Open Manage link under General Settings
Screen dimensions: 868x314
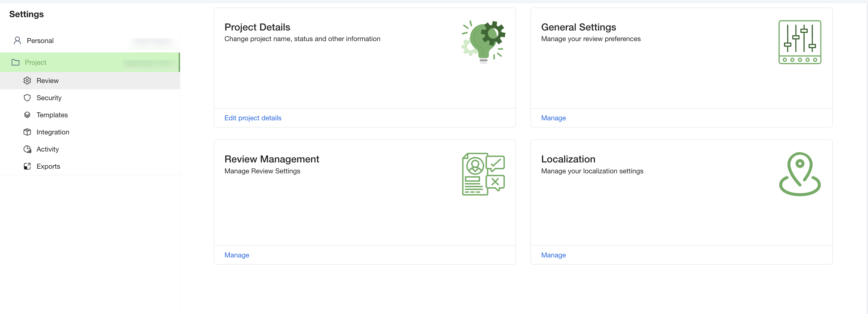(553, 118)
